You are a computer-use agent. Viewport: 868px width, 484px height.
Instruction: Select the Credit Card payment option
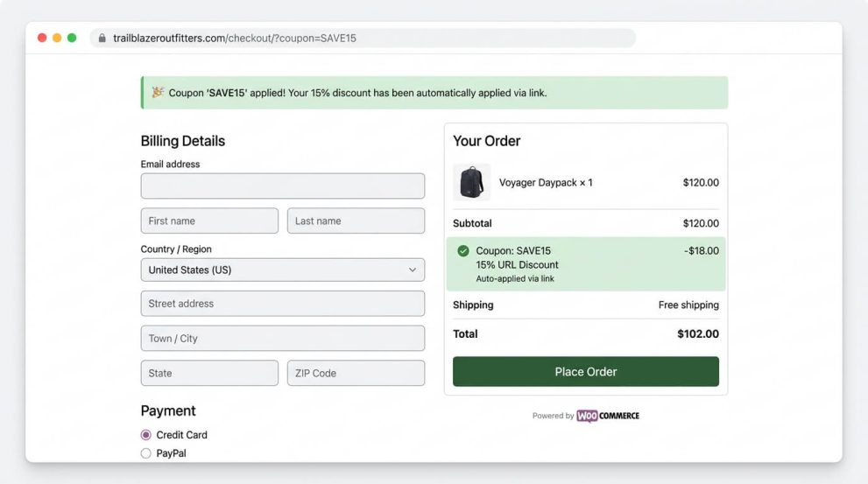coord(145,435)
